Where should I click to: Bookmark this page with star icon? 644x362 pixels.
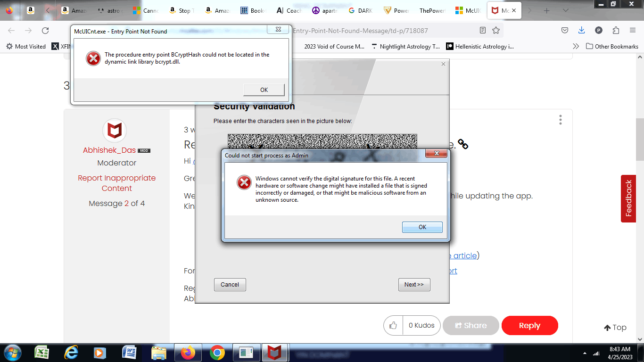[x=496, y=30]
